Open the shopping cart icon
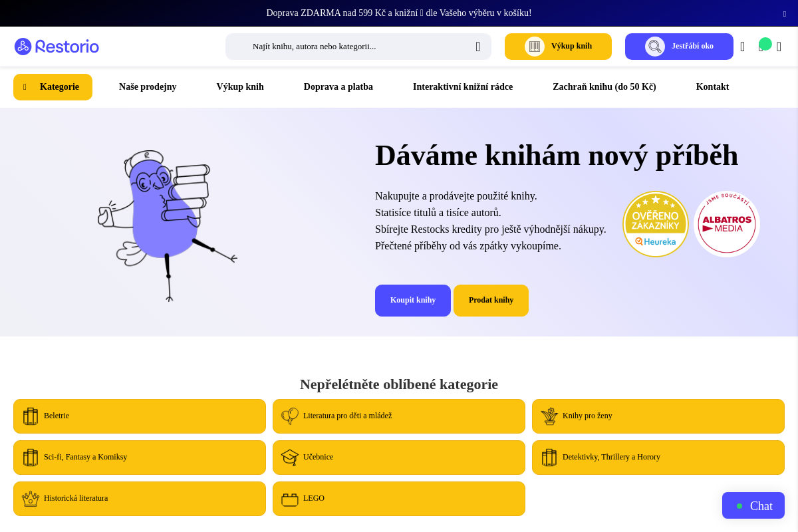The image size is (798, 532). point(779,47)
